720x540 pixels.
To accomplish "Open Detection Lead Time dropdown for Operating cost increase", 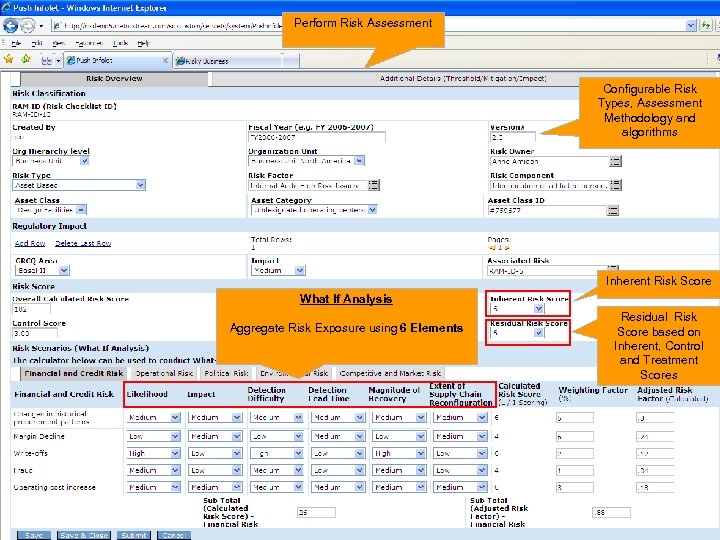I will (x=360, y=487).
